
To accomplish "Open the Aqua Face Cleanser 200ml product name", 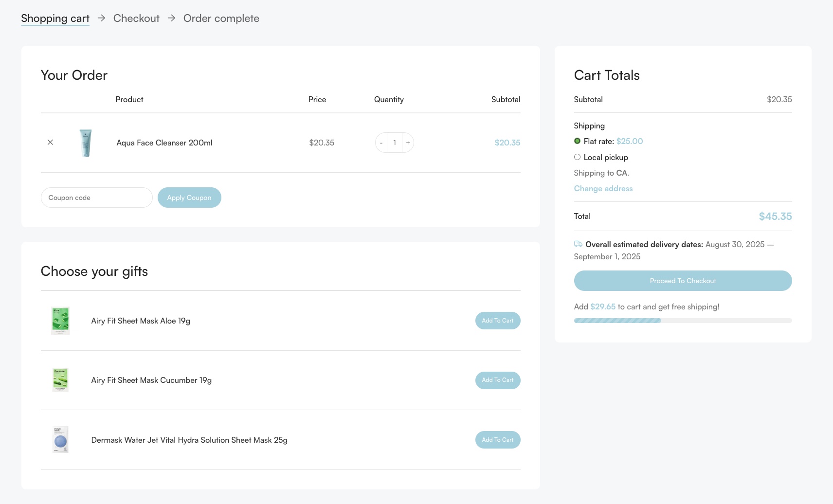I will coord(164,143).
